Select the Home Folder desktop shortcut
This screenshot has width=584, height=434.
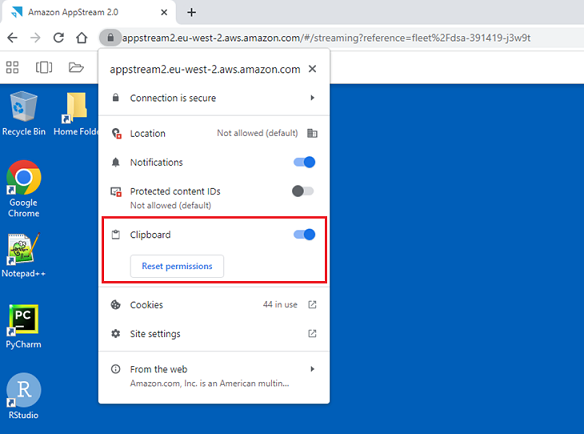tap(76, 114)
